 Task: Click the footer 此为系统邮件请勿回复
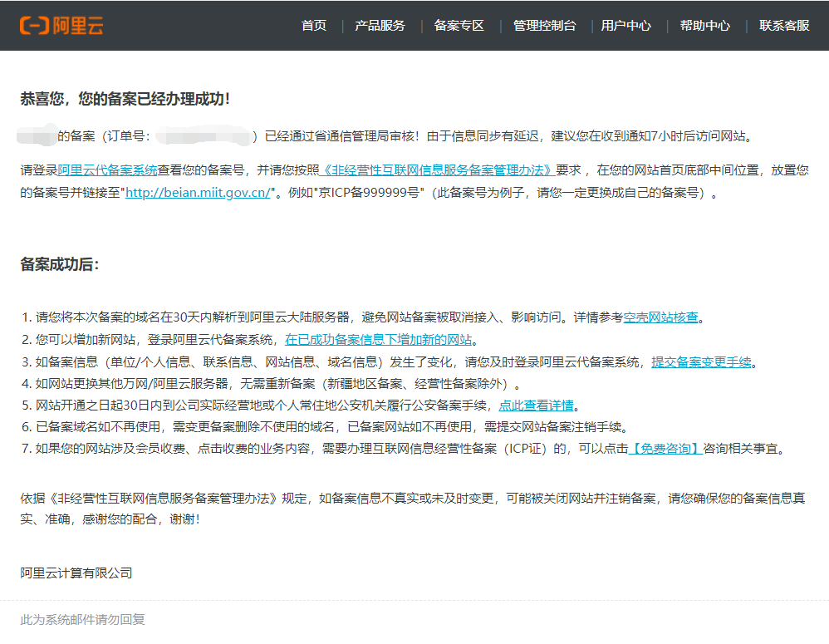tap(82, 620)
